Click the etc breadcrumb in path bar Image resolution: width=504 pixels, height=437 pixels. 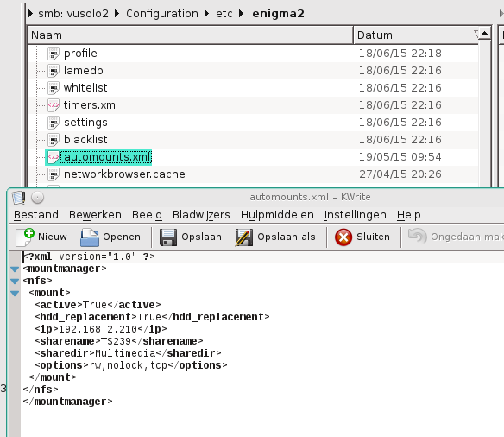[224, 14]
